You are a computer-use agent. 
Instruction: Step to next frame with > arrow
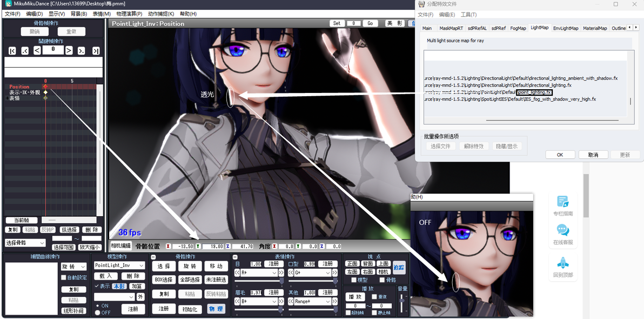(69, 51)
